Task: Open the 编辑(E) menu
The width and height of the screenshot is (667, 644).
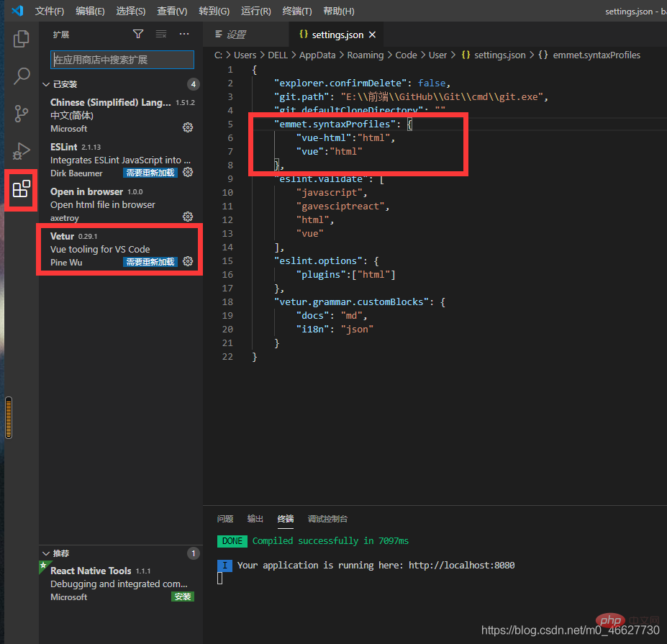Action: click(90, 11)
